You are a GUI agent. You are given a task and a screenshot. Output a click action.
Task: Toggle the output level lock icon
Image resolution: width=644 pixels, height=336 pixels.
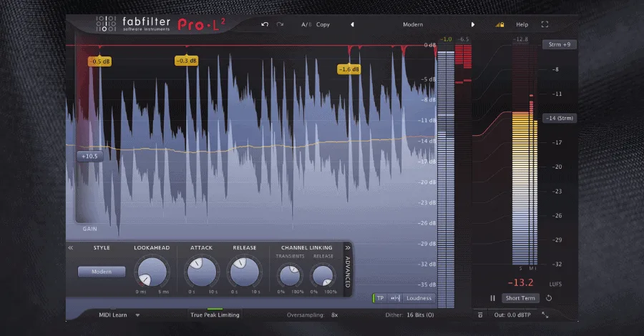pyautogui.click(x=499, y=24)
